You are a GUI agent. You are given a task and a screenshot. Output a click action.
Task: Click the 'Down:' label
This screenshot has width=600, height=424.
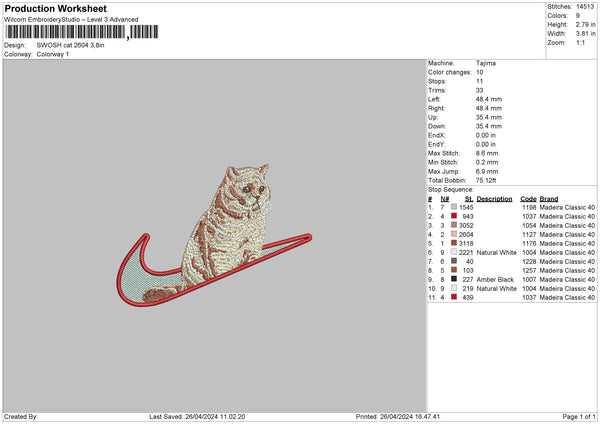pos(437,126)
